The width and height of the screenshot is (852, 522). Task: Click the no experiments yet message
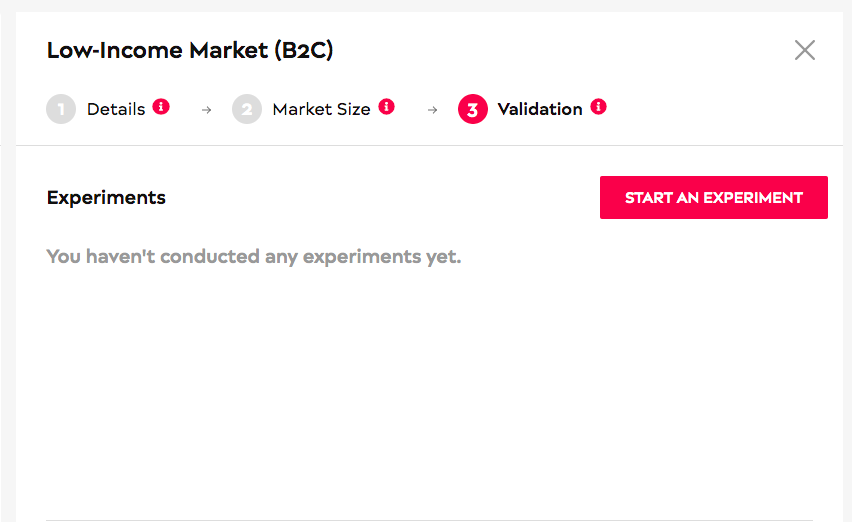254,256
